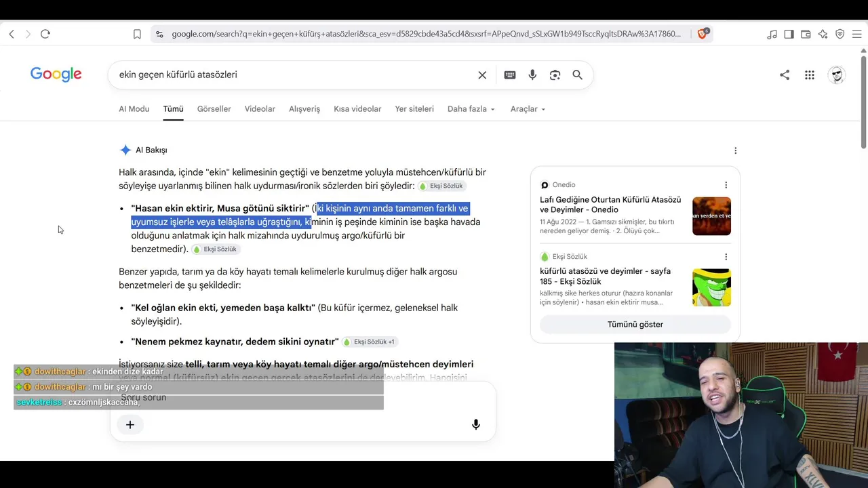
Task: Click the Tümünü göster button
Action: 635,325
